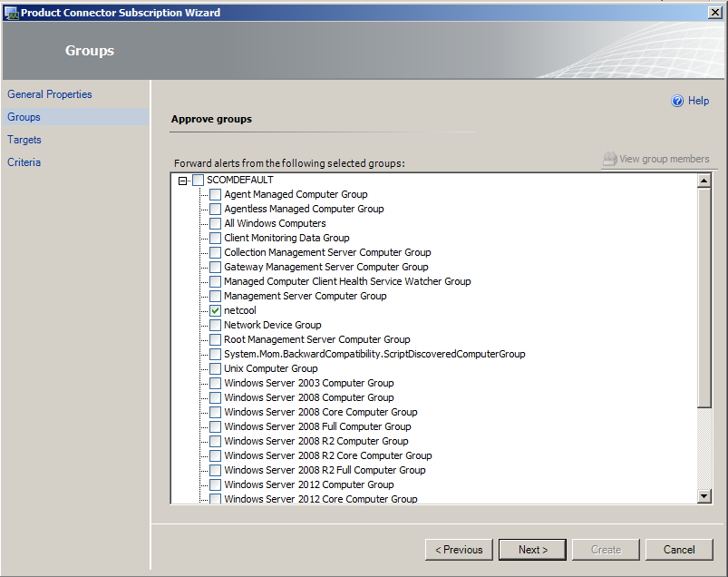
Task: Collapse the SCOMDEFAULT tree node
Action: [x=183, y=181]
